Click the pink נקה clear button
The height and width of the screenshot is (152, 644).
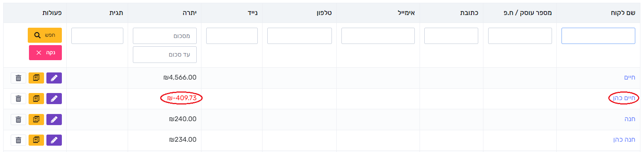click(x=45, y=53)
